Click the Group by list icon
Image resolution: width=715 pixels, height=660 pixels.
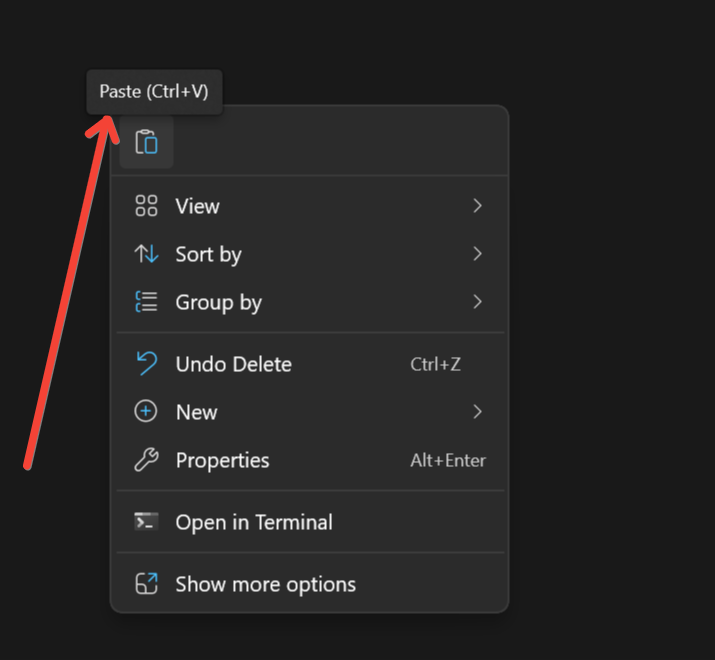click(x=146, y=302)
